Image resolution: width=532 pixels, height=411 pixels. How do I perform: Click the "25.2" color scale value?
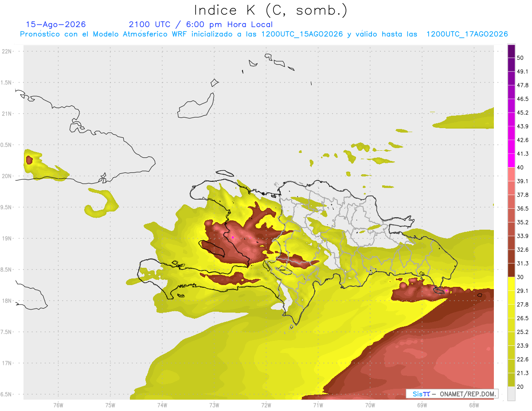coord(523,332)
